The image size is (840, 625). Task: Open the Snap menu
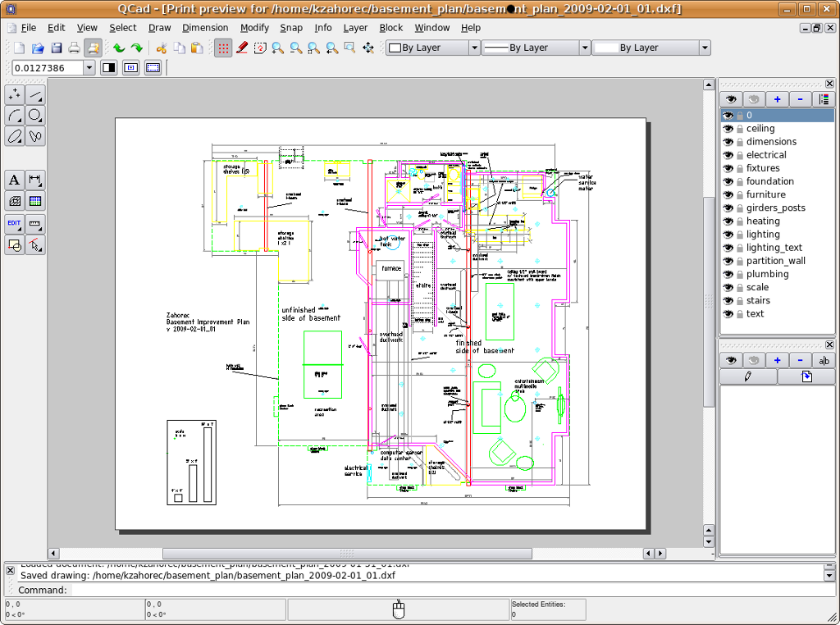[291, 27]
